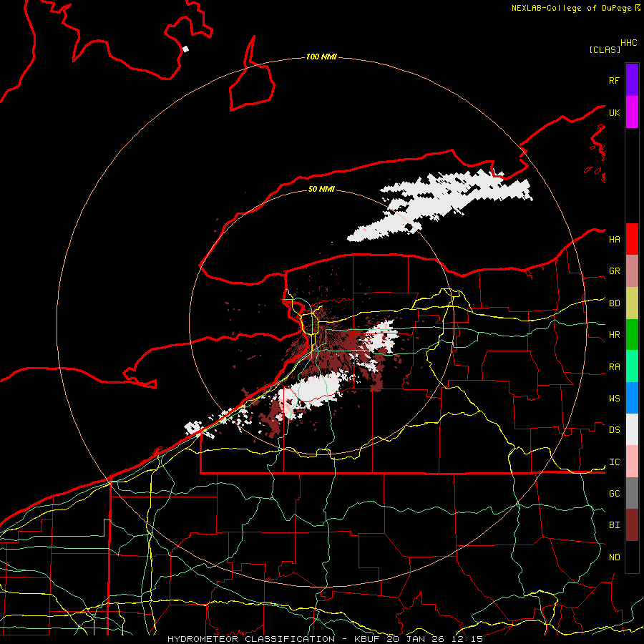644x644 pixels.
Task: Click the GC legend label
Action: [615, 494]
